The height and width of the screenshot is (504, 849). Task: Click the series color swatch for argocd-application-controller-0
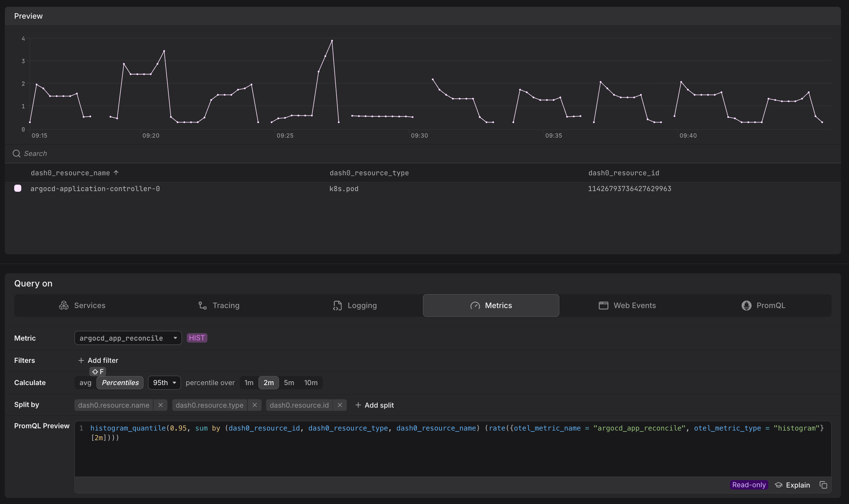coord(18,188)
